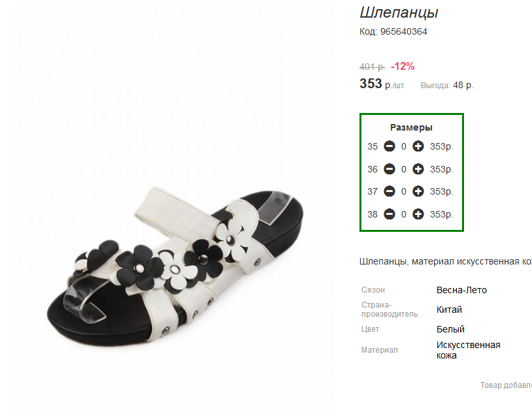Increase quantity for size 38
This screenshot has width=532, height=416.
(418, 214)
